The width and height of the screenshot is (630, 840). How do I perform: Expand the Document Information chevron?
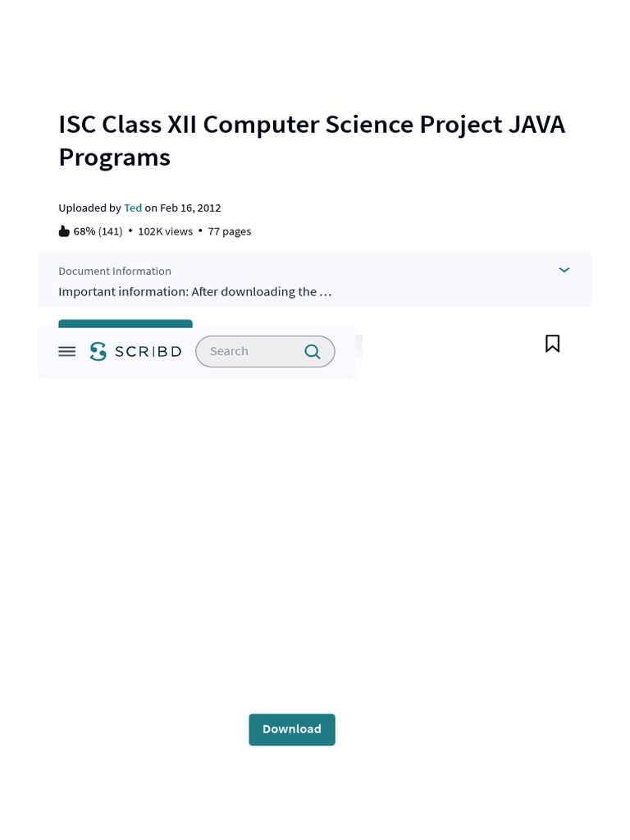564,270
